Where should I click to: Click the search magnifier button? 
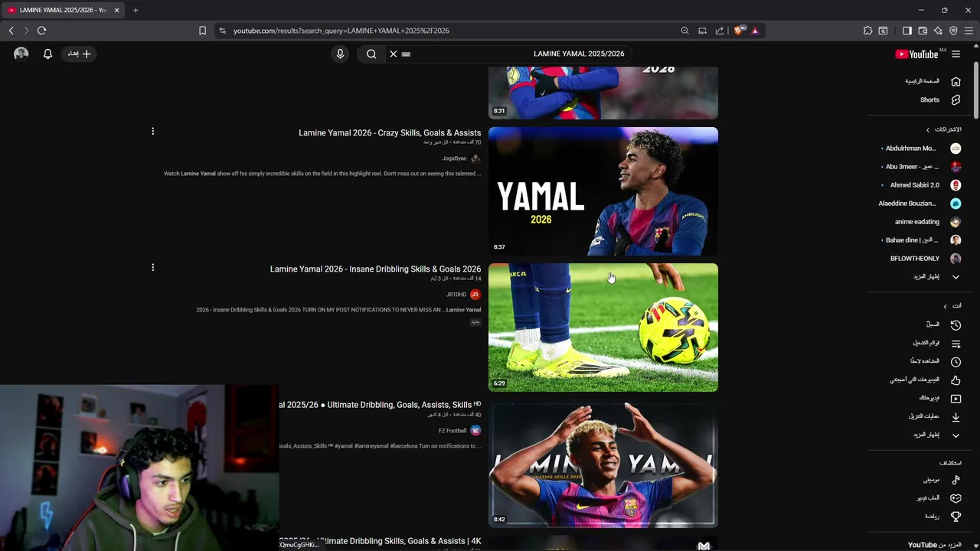(x=371, y=54)
